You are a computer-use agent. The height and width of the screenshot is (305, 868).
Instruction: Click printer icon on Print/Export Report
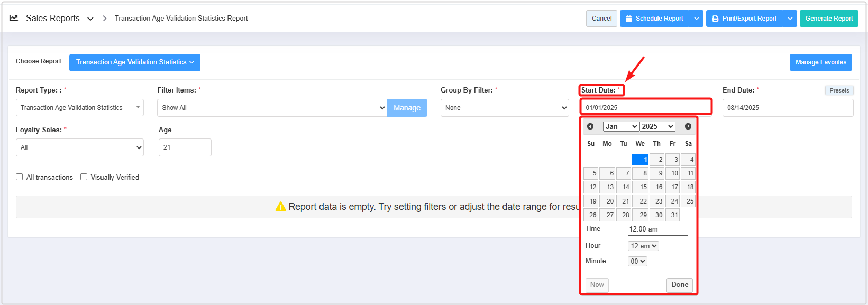[715, 19]
